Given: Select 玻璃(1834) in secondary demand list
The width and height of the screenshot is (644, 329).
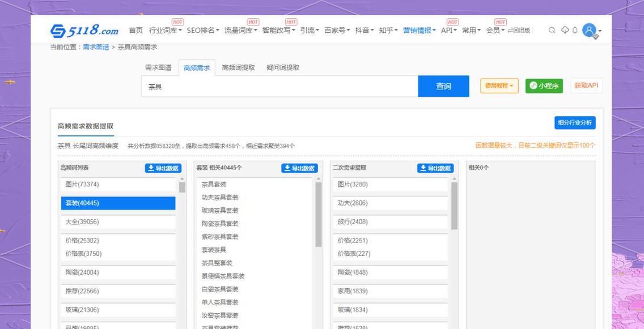Looking at the screenshot, I should (x=391, y=310).
